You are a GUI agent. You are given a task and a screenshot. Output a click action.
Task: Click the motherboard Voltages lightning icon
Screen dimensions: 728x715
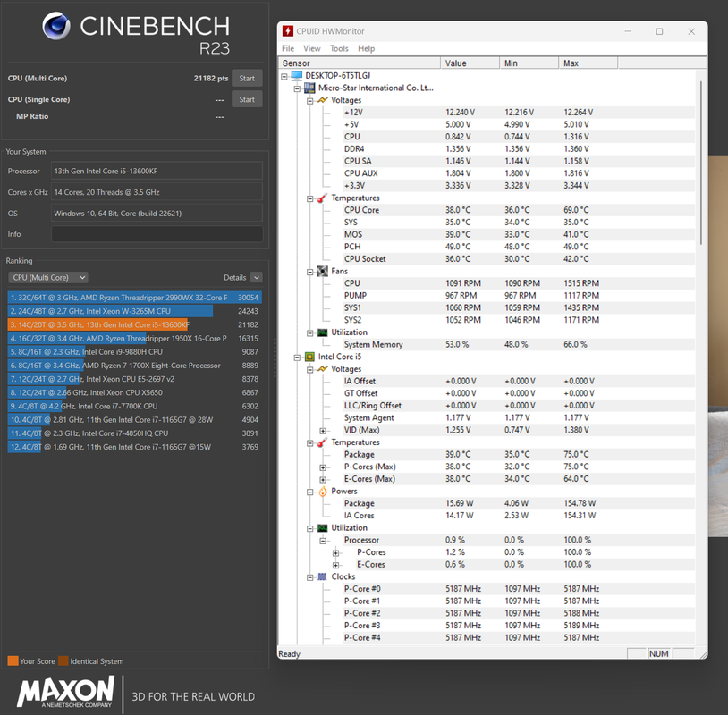(322, 100)
